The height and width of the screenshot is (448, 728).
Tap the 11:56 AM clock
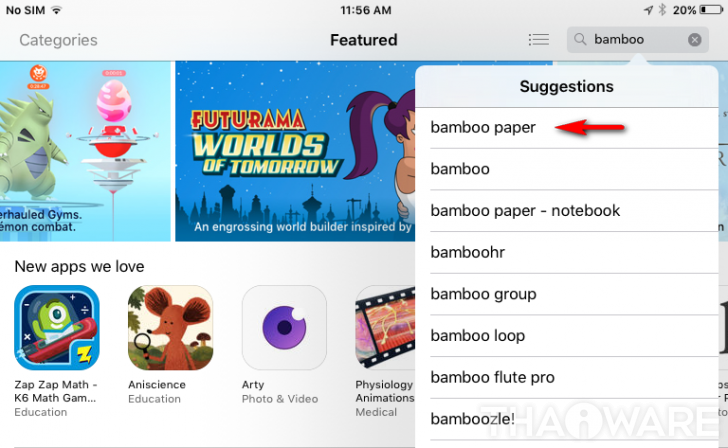pos(366,10)
